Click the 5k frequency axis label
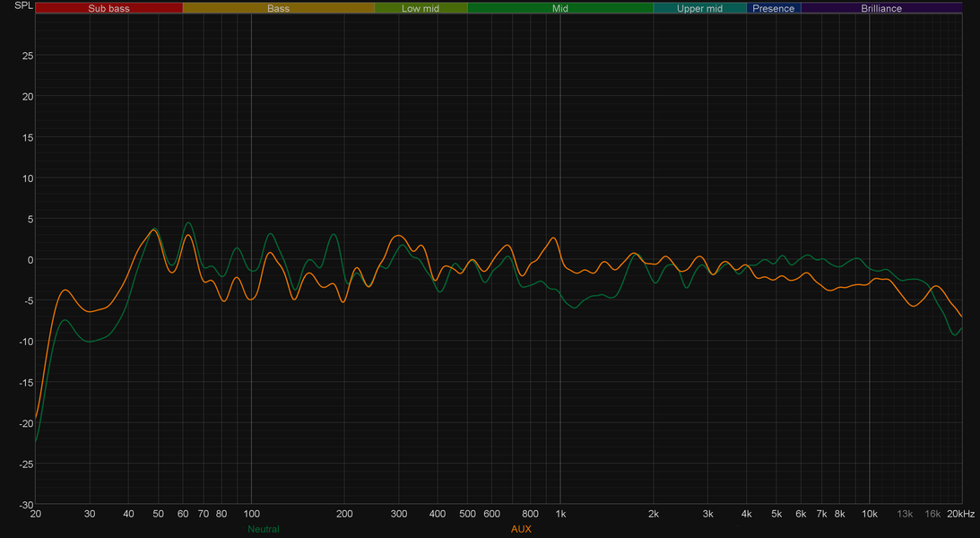The width and height of the screenshot is (980, 538). pos(776,515)
